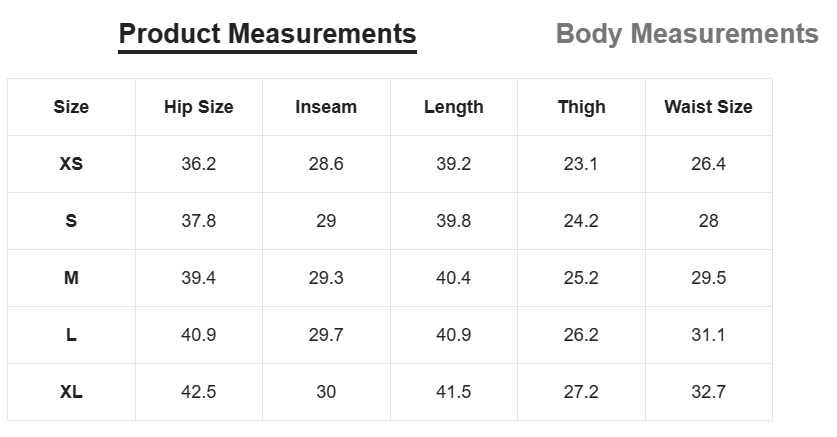837x437 pixels.
Task: Select the Product Measurements tab
Action: pyautogui.click(x=267, y=34)
